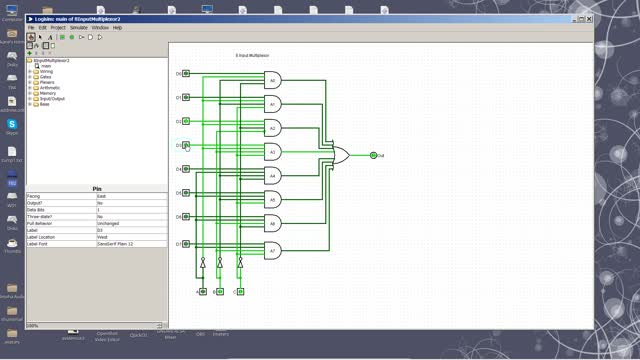Toggle input pin D6
The width and height of the screenshot is (640, 360).
186,216
